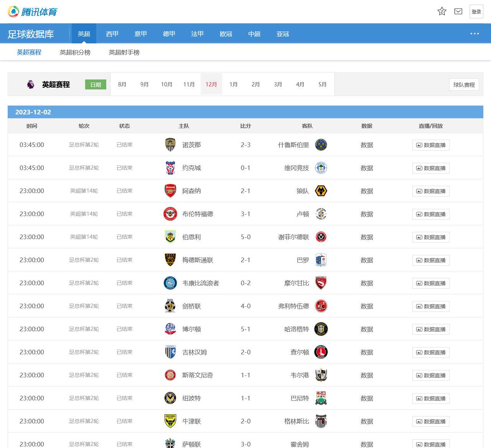Select the 8月 month filter
Viewport: 491px width, 448px height.
pyautogui.click(x=122, y=84)
